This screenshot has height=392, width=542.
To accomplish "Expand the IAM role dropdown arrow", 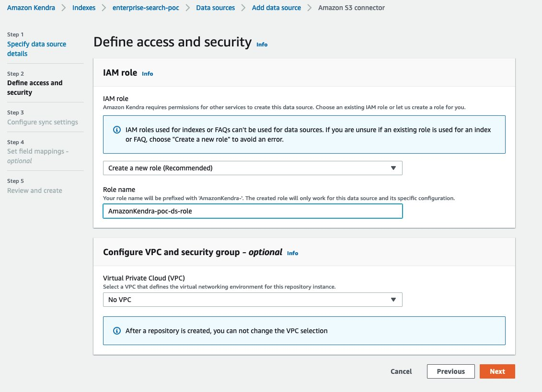I will pyautogui.click(x=393, y=168).
